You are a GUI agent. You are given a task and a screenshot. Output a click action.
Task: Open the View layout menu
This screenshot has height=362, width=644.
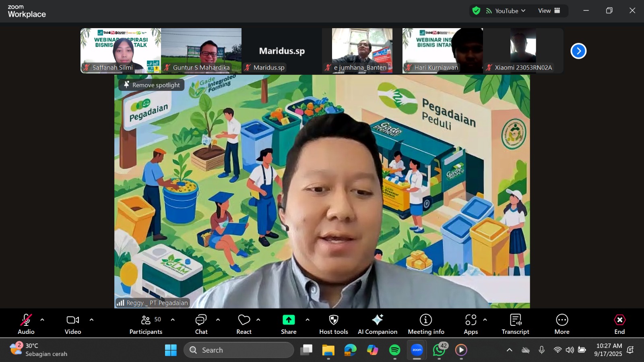[x=549, y=11]
